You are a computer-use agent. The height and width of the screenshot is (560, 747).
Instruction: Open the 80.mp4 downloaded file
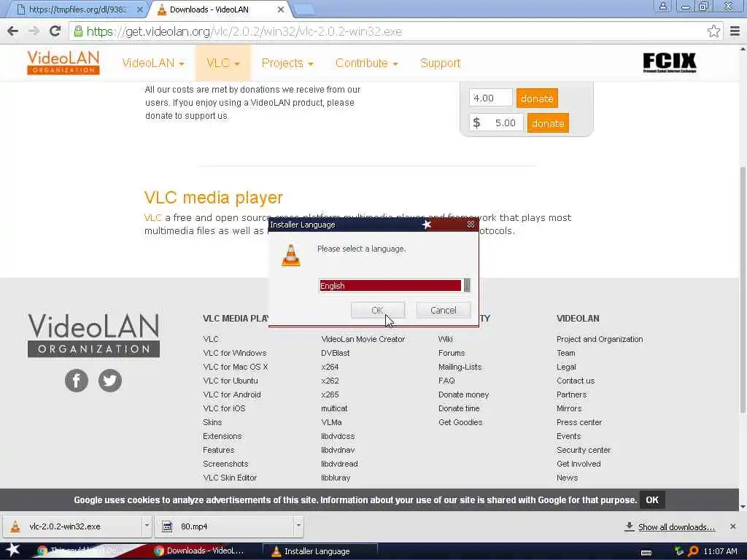[224, 526]
